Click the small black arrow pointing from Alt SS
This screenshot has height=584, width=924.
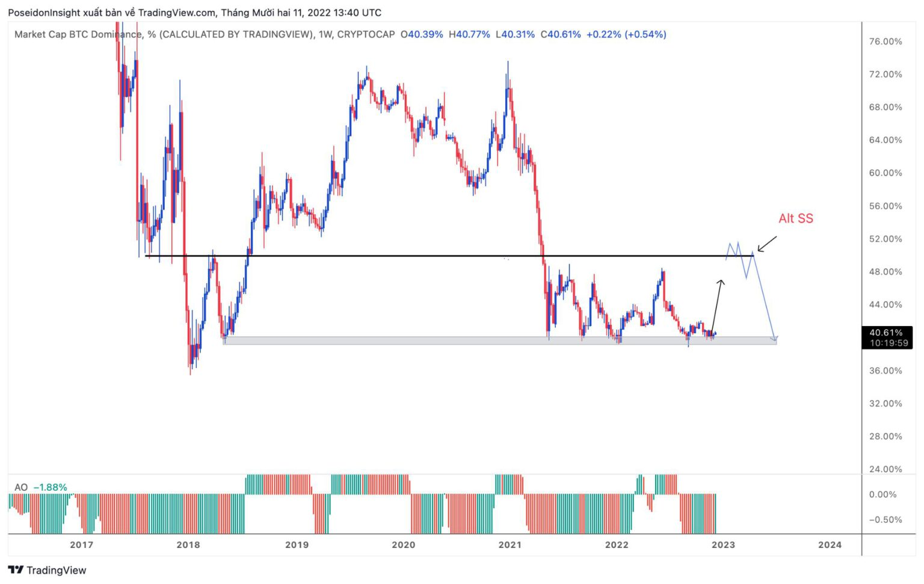coord(766,244)
